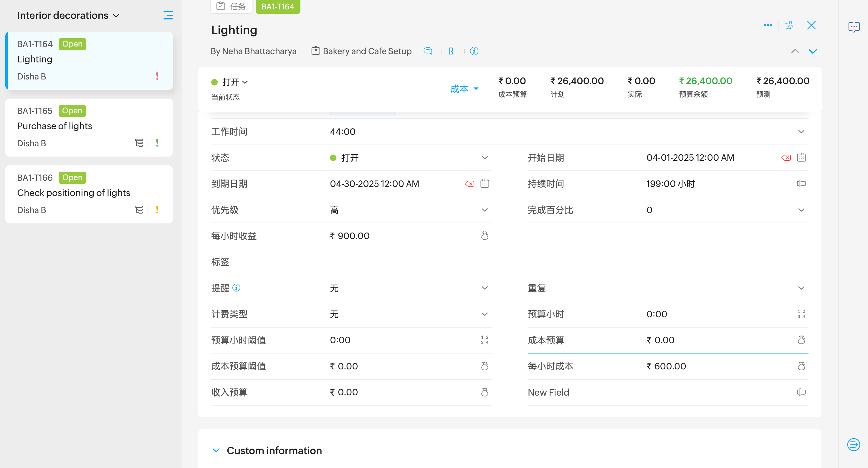The image size is (868, 468).
Task: Open the three-dots more options menu
Action: (x=768, y=26)
